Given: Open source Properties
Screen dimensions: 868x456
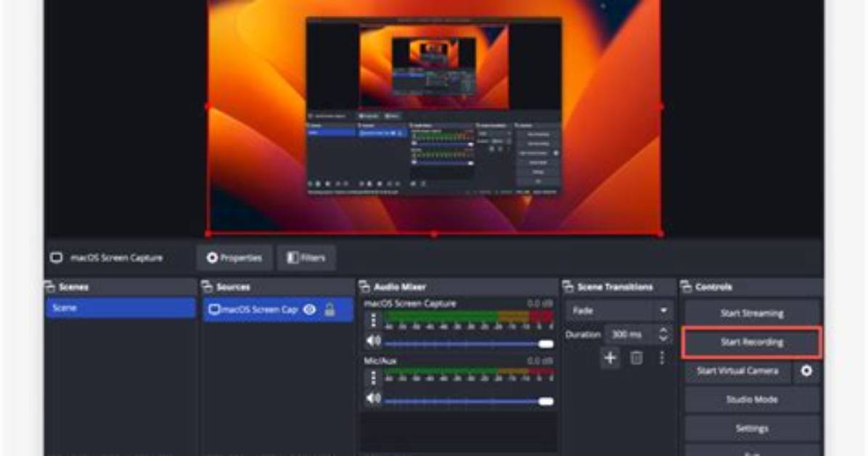Looking at the screenshot, I should 234,258.
